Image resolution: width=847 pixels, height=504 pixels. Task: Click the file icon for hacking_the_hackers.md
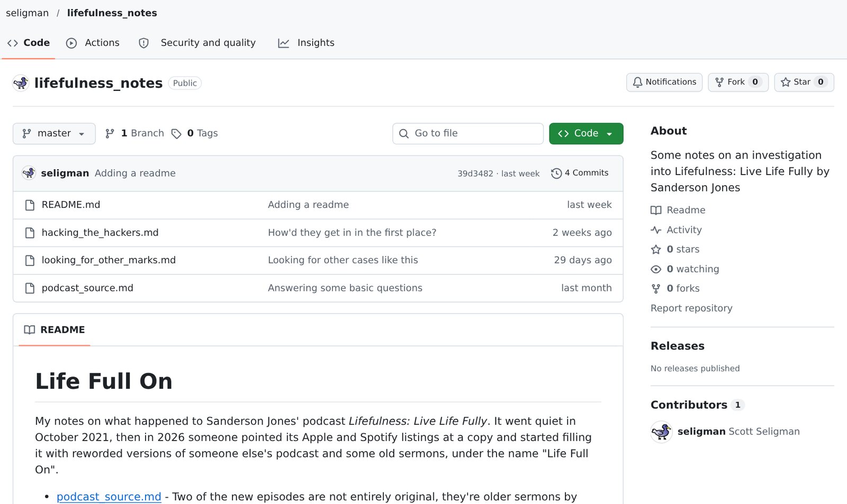[x=30, y=233]
